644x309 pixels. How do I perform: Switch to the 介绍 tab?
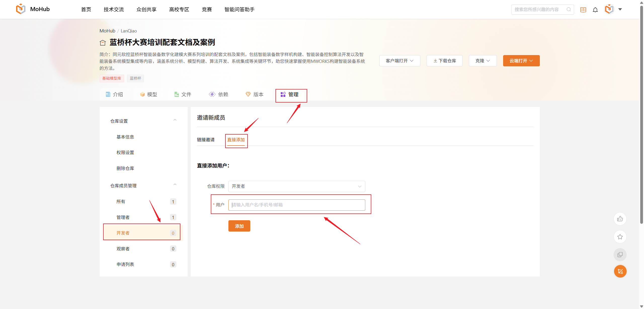(x=114, y=94)
